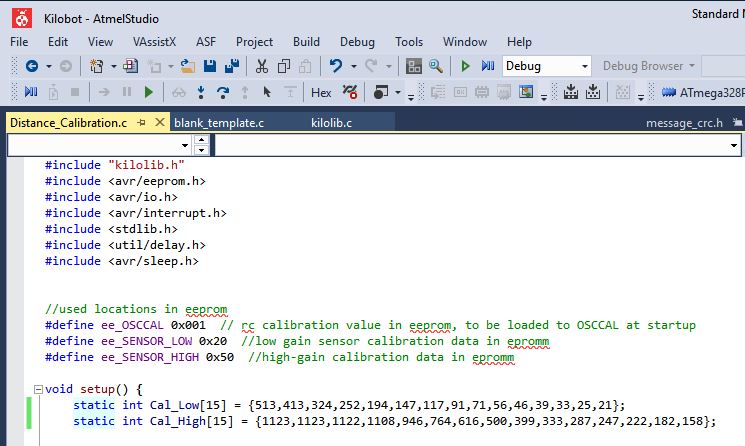Screen dimensions: 745x446
Task: Open the Project menu
Action: [254, 42]
